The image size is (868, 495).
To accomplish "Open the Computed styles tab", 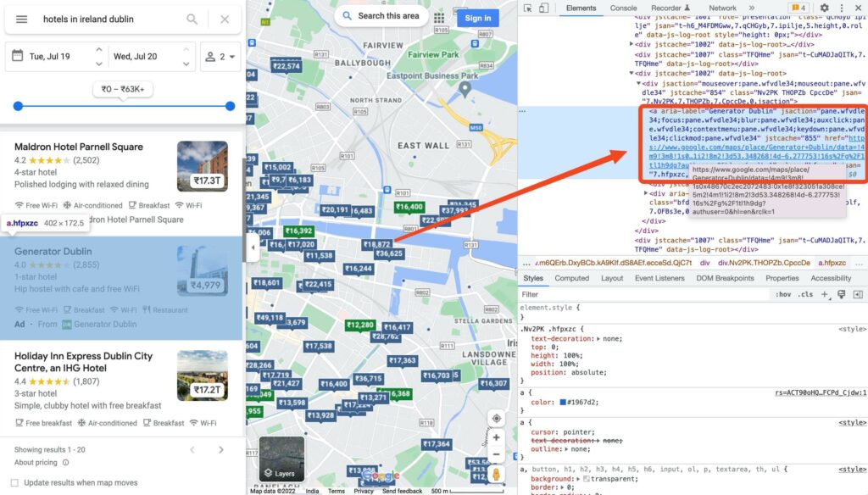I will 571,277.
